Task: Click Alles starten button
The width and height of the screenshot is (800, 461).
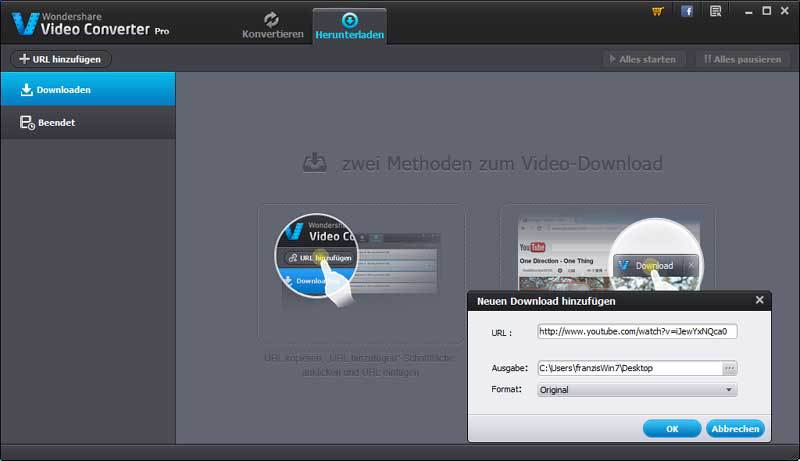Action: point(643,59)
